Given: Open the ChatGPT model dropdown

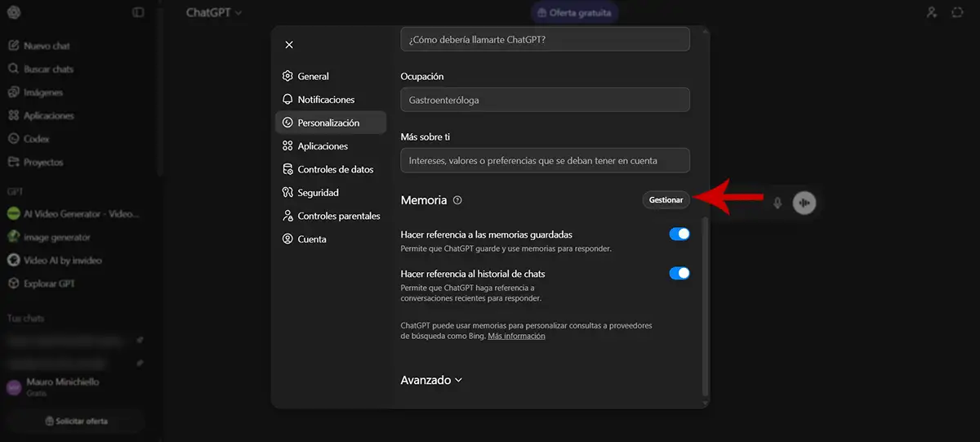Looking at the screenshot, I should tap(214, 12).
